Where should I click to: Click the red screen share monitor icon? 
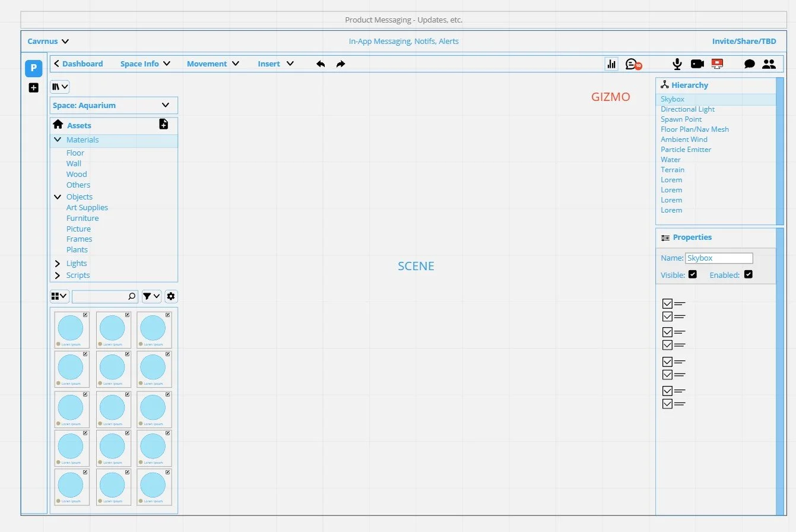tap(717, 64)
